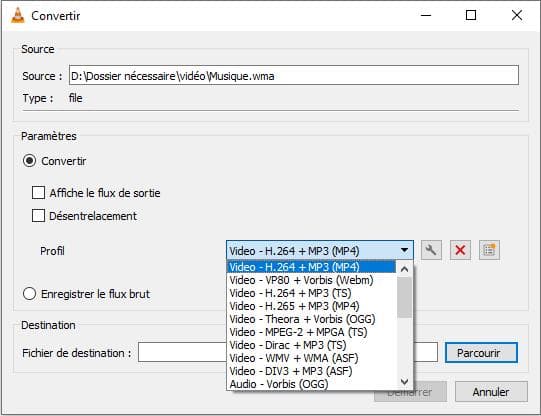Maximize the Convertir window
This screenshot has height=416, width=541.
[471, 15]
